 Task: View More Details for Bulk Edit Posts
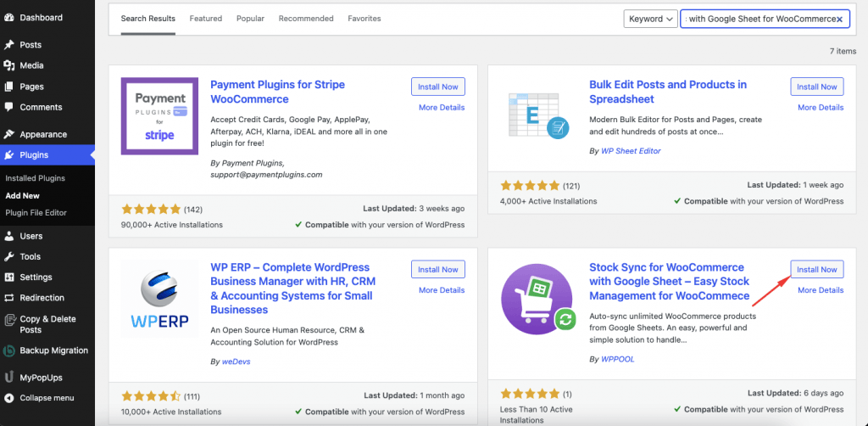point(821,108)
